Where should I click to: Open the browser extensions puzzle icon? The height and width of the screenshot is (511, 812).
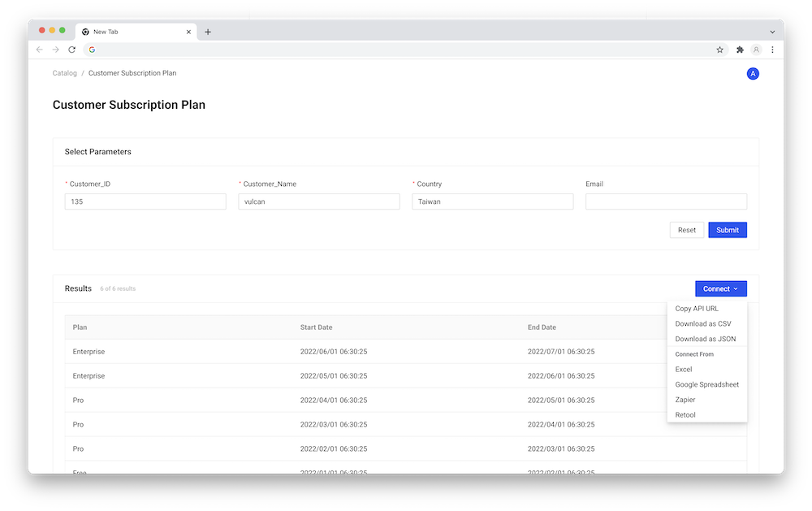click(740, 50)
